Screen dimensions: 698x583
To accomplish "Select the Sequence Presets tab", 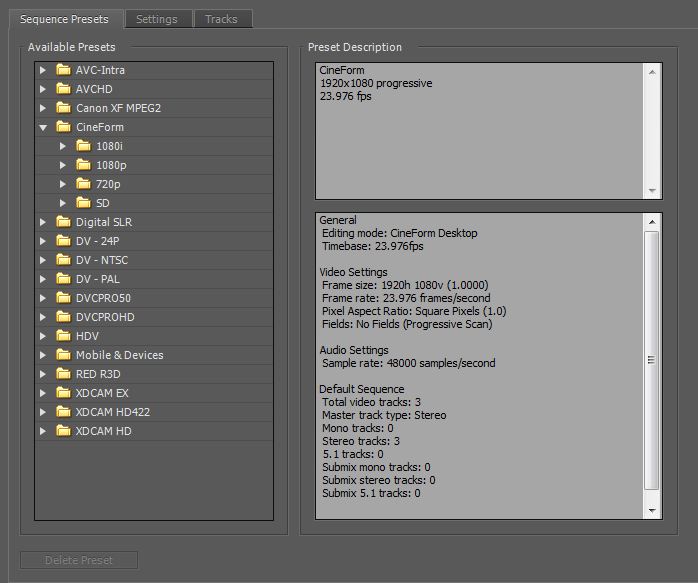I will [65, 19].
